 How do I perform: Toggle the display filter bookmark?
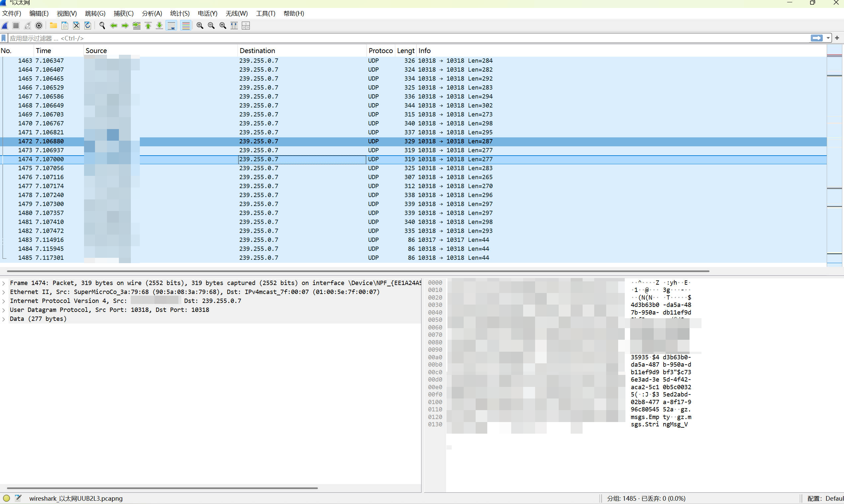(x=4, y=38)
